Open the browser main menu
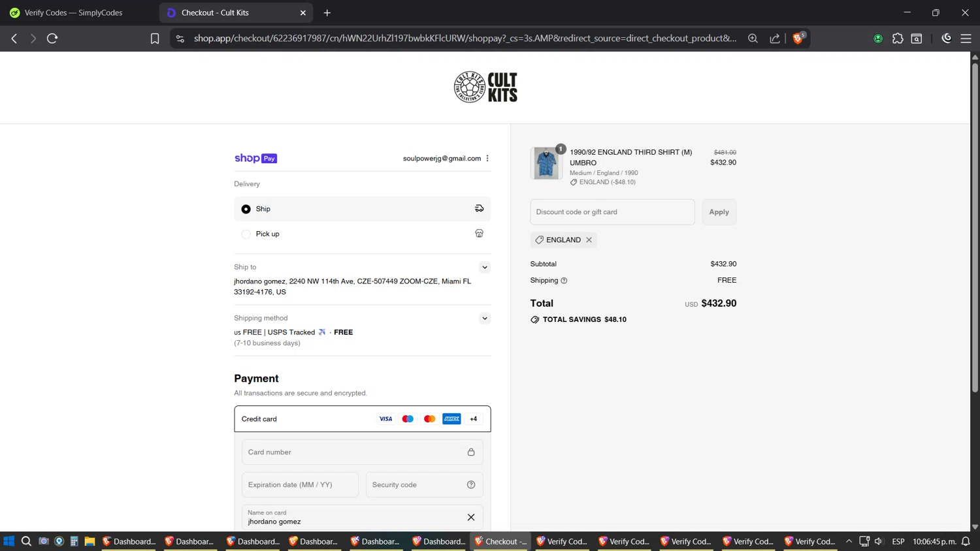Viewport: 980px width, 551px height. [x=966, y=39]
